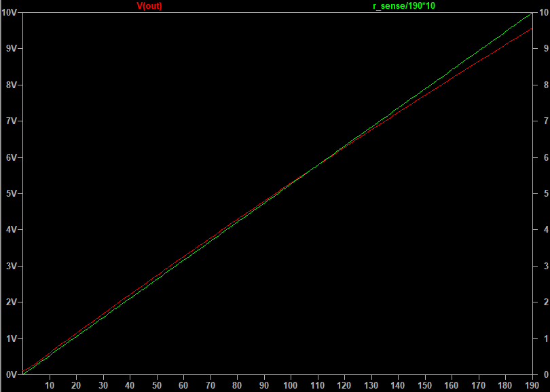Click the 60 tick label on horizontal axis
Image resolution: width=550 pixels, height=392 pixels.
[183, 386]
